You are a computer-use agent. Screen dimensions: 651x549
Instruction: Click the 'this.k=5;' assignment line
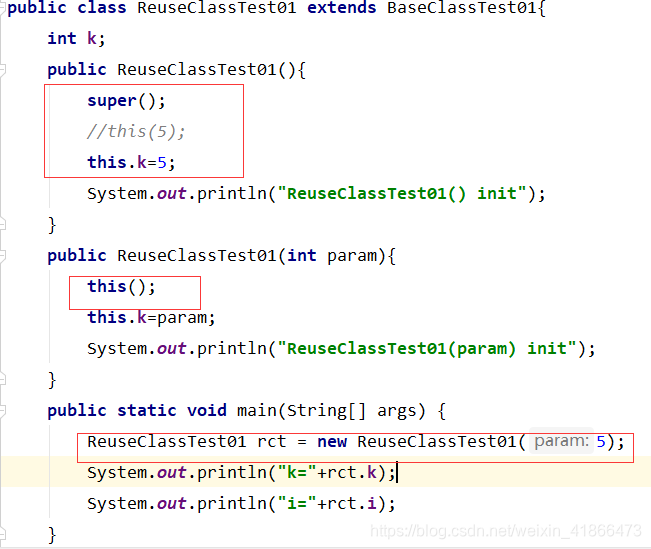coord(131,162)
